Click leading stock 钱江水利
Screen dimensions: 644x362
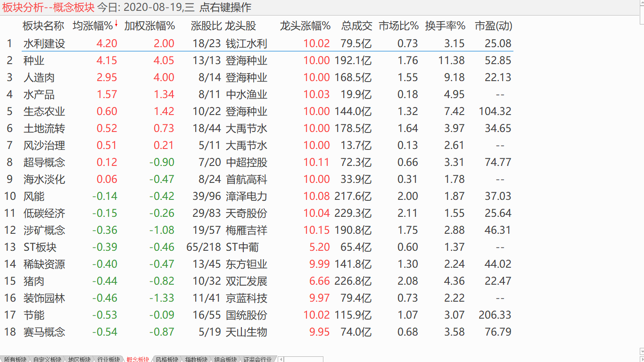point(247,44)
